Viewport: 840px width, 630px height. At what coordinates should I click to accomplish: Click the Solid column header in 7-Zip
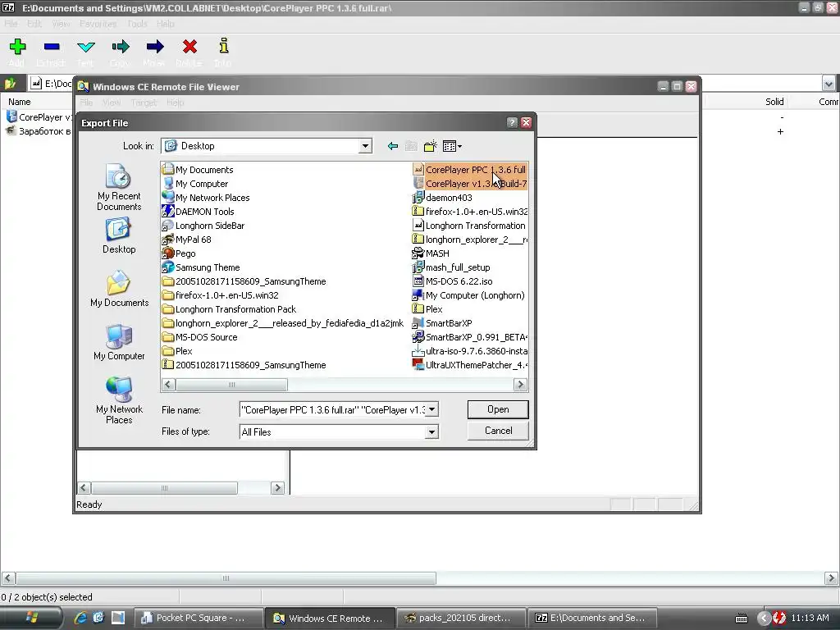click(774, 102)
